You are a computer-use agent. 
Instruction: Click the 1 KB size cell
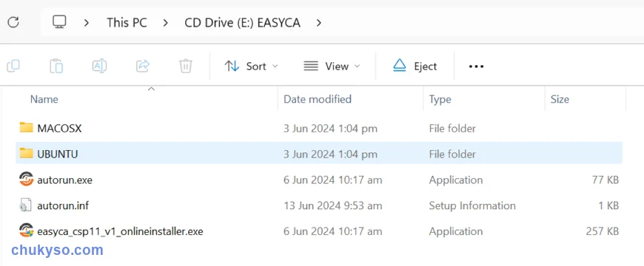point(608,205)
